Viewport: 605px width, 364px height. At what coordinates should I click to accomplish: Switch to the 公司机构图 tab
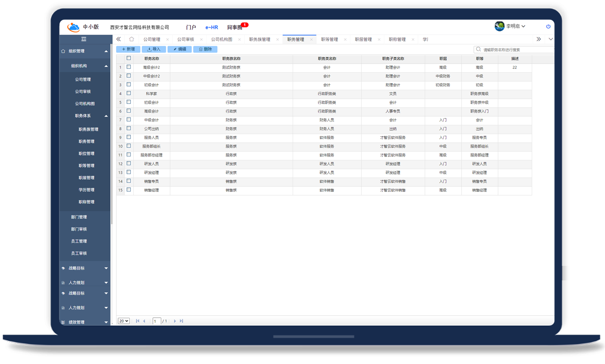pos(222,39)
